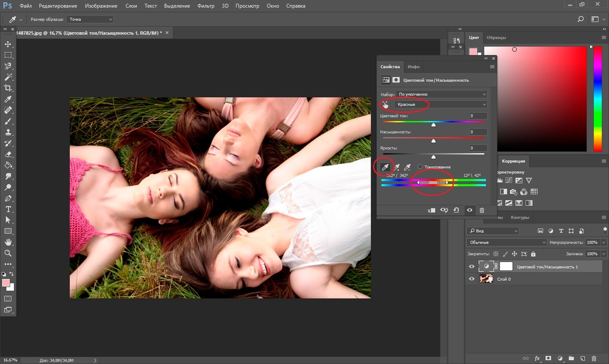The width and height of the screenshot is (609, 364).
Task: Switch to the Образцы tab
Action: coord(496,38)
